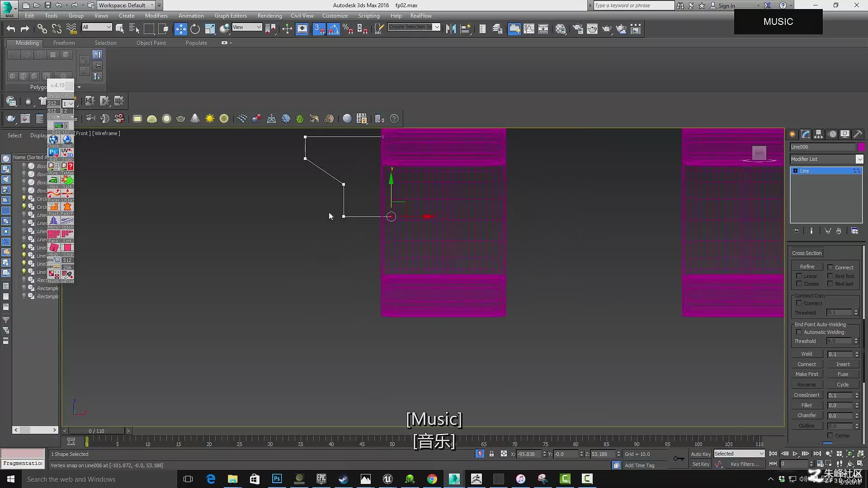Open the reference coordinate View dropdown

pos(247,27)
